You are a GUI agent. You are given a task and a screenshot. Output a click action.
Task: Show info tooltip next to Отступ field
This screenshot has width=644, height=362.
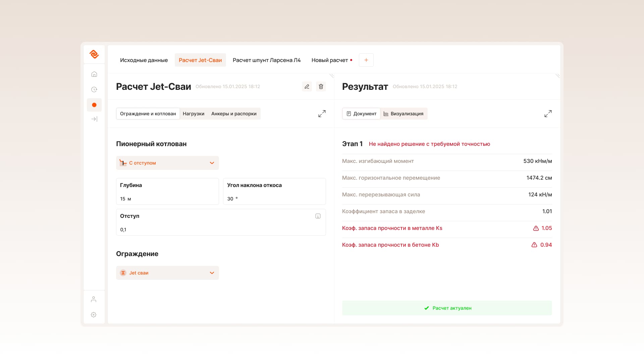pos(318,216)
